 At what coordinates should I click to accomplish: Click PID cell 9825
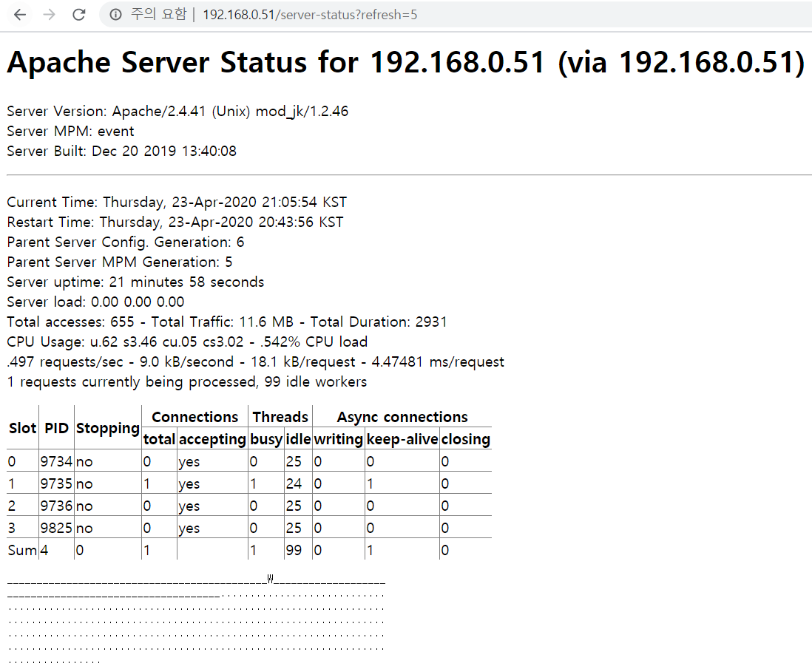pyautogui.click(x=56, y=528)
